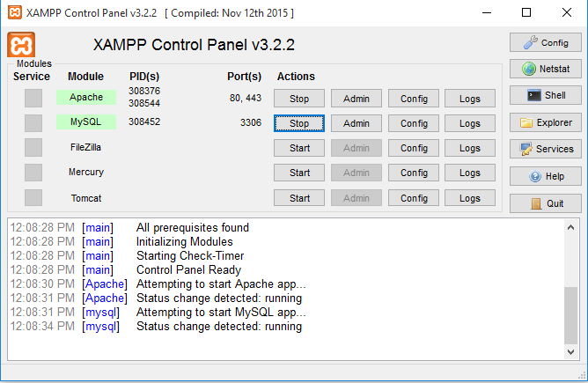Click MySQL port 3306
This screenshot has height=383, width=588.
[x=251, y=122]
